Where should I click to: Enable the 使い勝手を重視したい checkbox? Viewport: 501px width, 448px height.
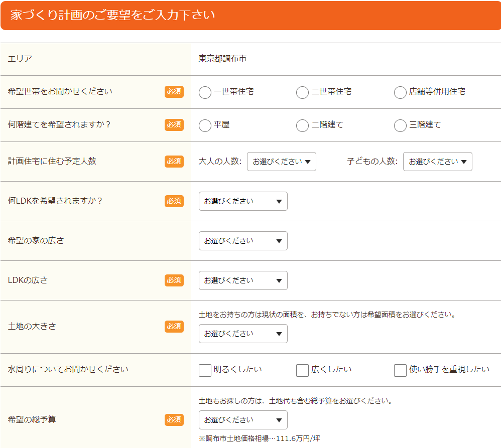(x=400, y=370)
